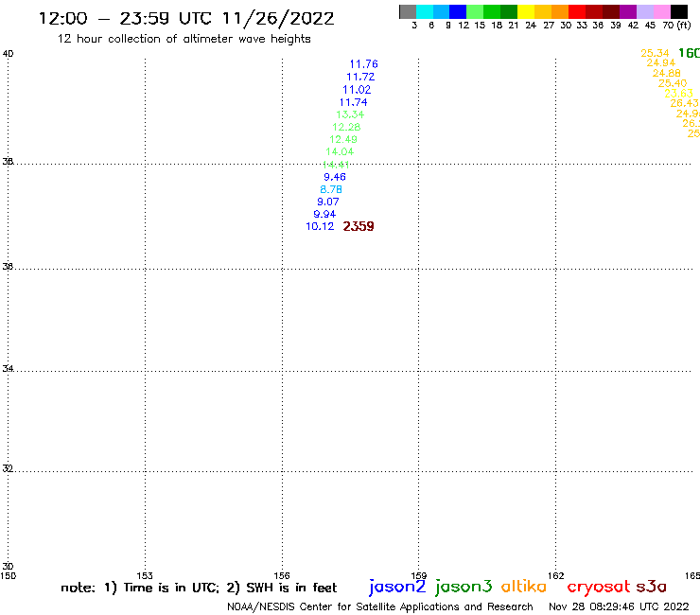Click the orange wave height value 25.34

click(x=655, y=53)
